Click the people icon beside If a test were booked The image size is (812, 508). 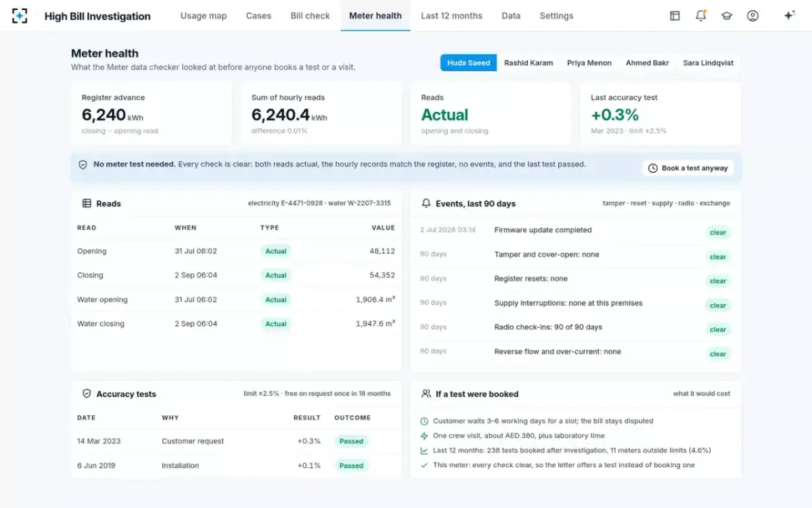426,394
